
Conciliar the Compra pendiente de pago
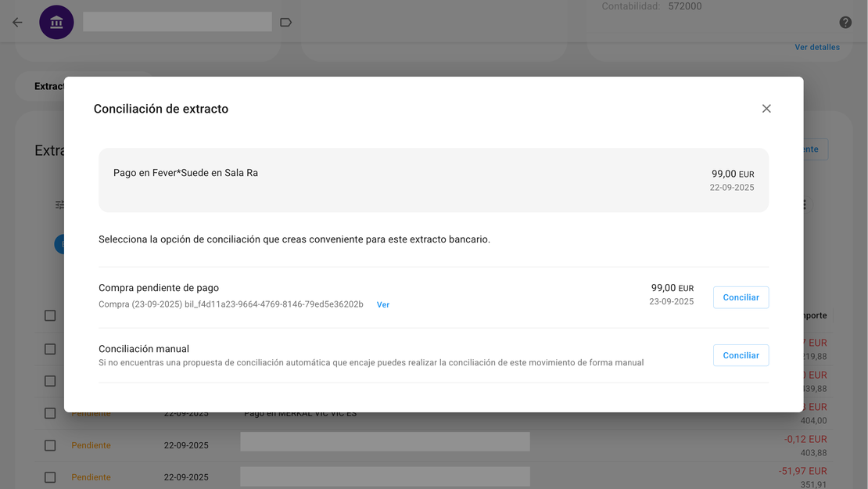(741, 297)
